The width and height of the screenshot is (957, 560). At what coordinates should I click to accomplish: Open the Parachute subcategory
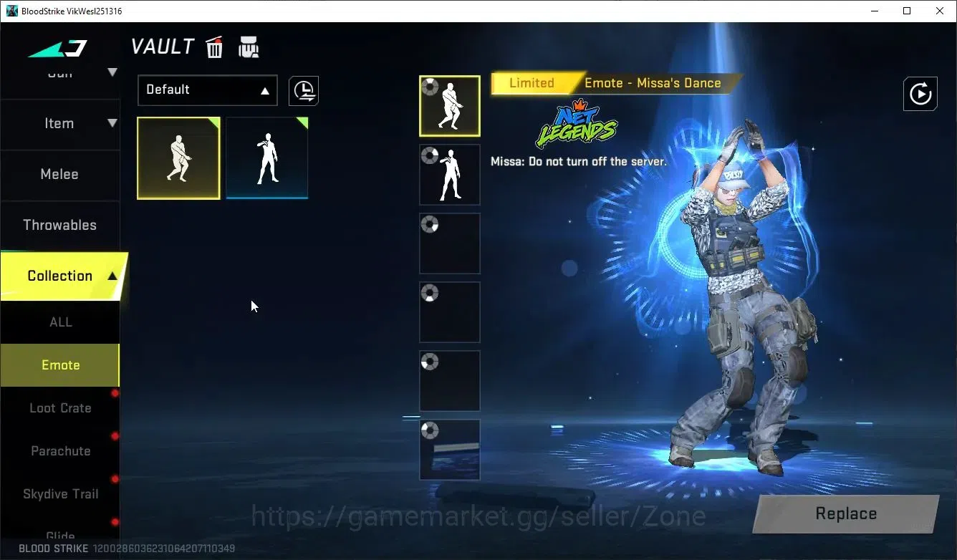tap(60, 451)
